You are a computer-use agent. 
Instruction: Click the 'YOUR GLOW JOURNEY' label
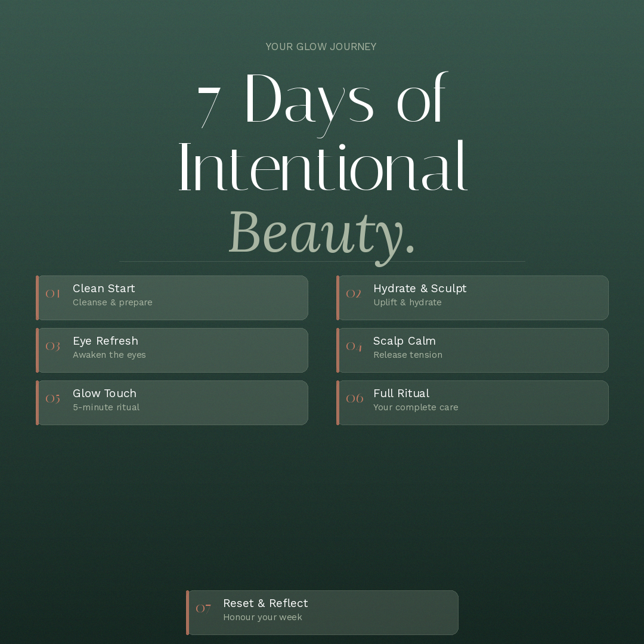point(321,47)
